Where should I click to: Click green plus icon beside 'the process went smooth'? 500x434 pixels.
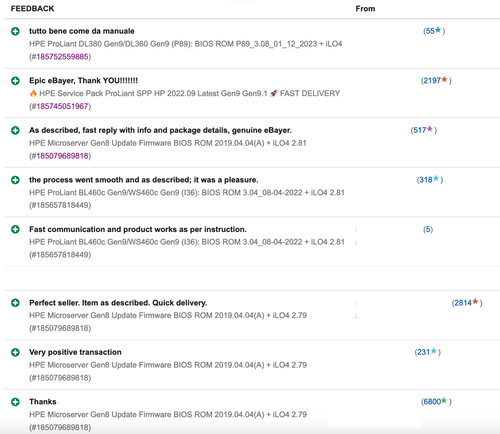click(15, 180)
